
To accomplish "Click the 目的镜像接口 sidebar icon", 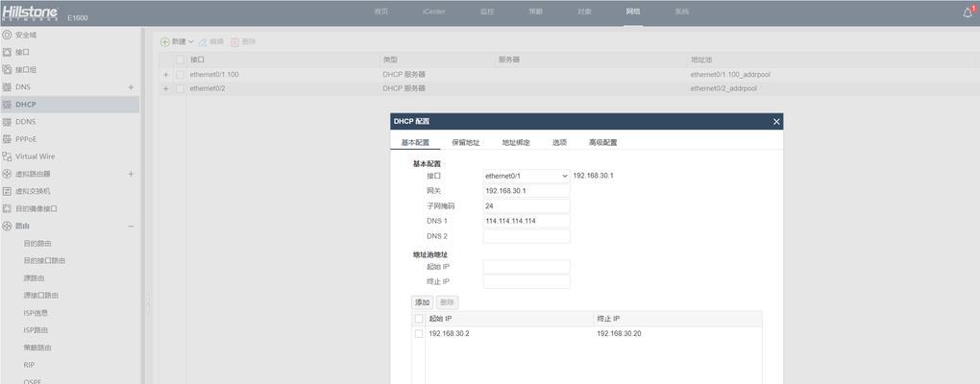I will (7, 208).
